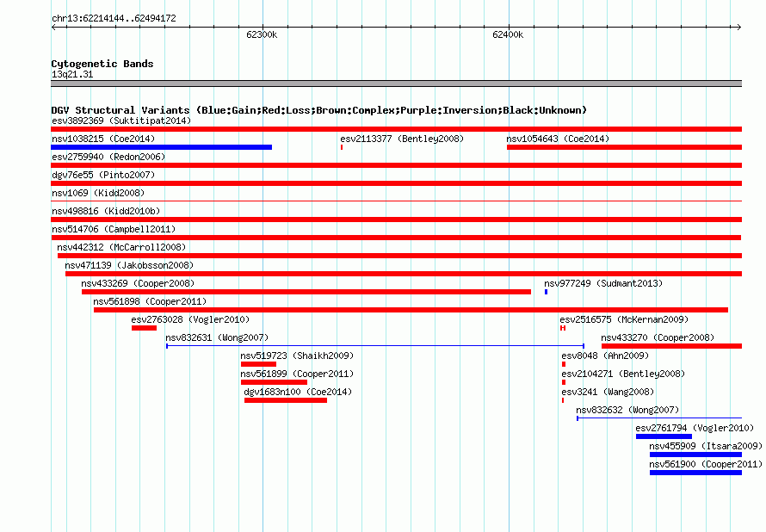Select the tiny red esv2516575 marker
This screenshot has height=532, width=766.
pos(563,328)
